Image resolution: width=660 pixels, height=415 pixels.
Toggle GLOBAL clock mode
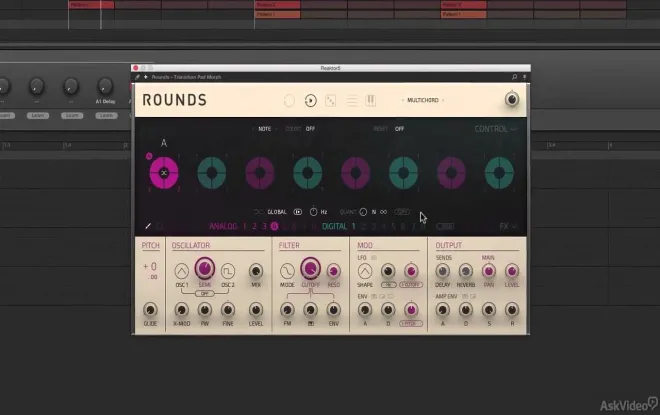click(277, 212)
